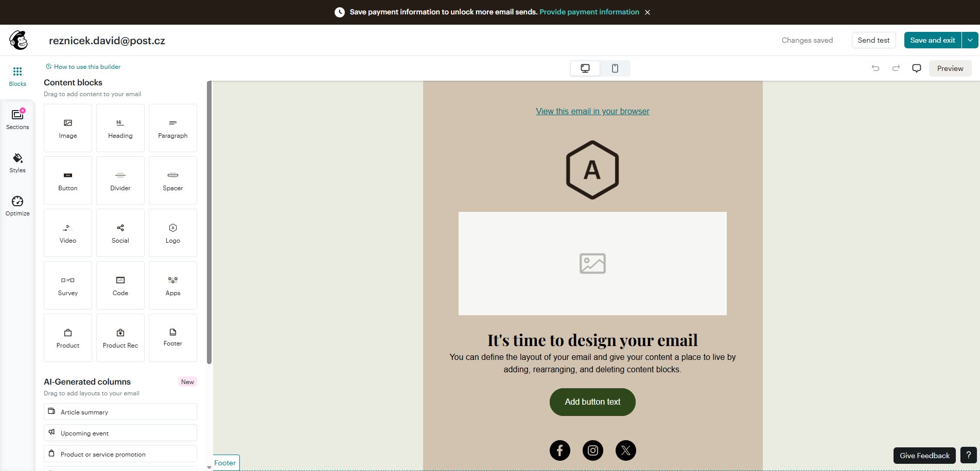Open the comments speech bubble
The width and height of the screenshot is (980, 471).
point(917,68)
